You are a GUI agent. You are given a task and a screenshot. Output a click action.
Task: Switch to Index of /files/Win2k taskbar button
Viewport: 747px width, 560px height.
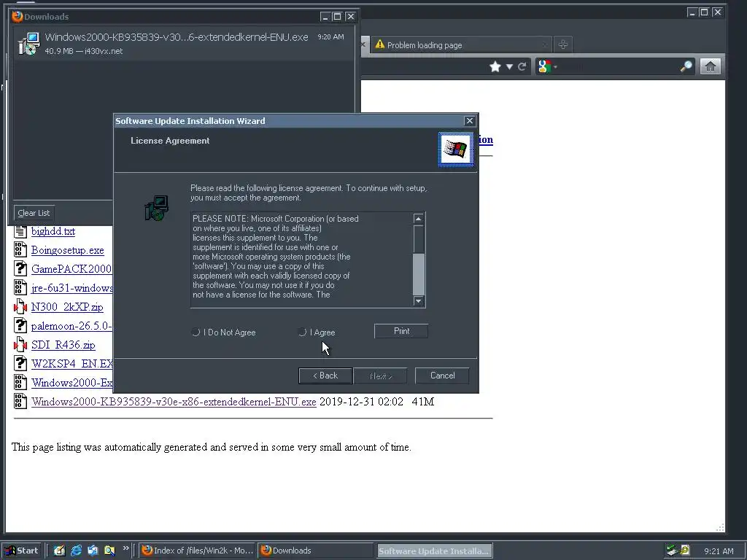pos(197,551)
